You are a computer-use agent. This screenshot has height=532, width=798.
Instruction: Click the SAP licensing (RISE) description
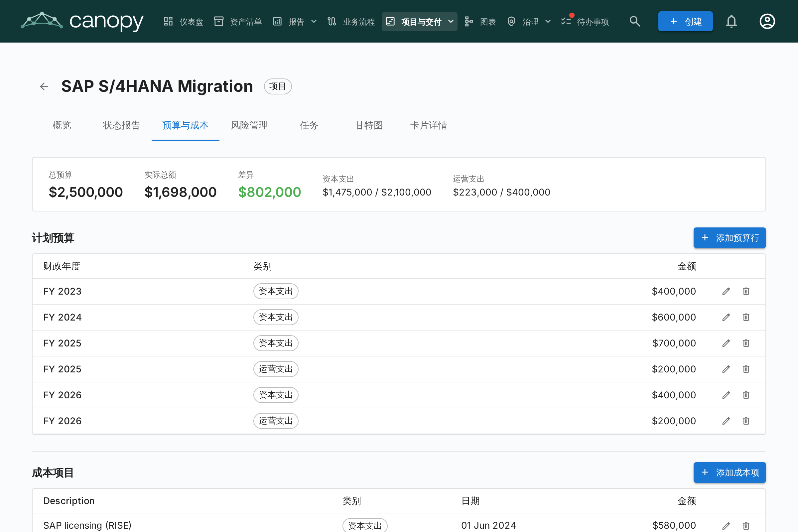coord(87,526)
